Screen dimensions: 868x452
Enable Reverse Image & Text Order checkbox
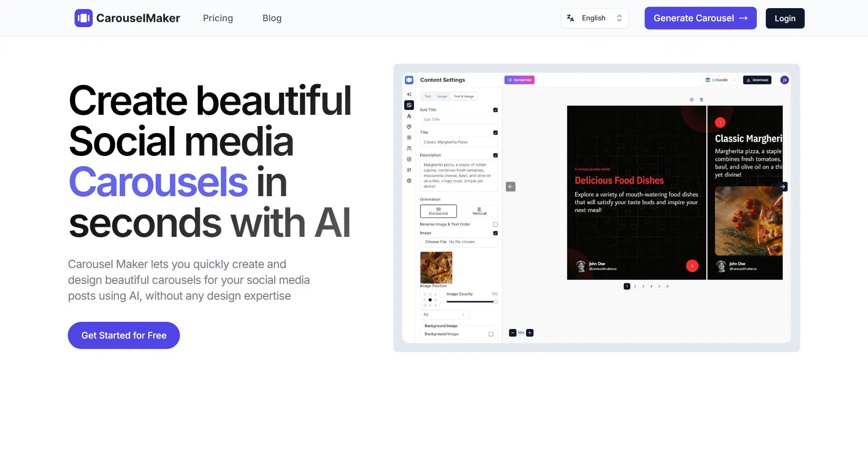495,225
